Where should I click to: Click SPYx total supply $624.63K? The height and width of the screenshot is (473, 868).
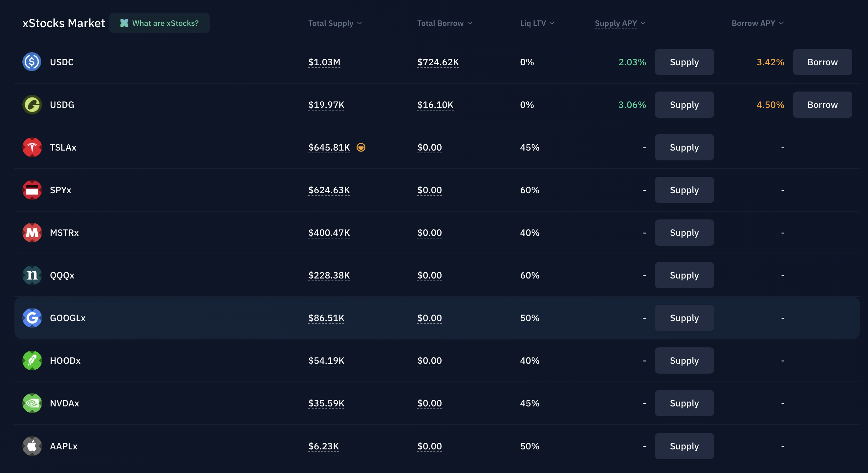329,190
